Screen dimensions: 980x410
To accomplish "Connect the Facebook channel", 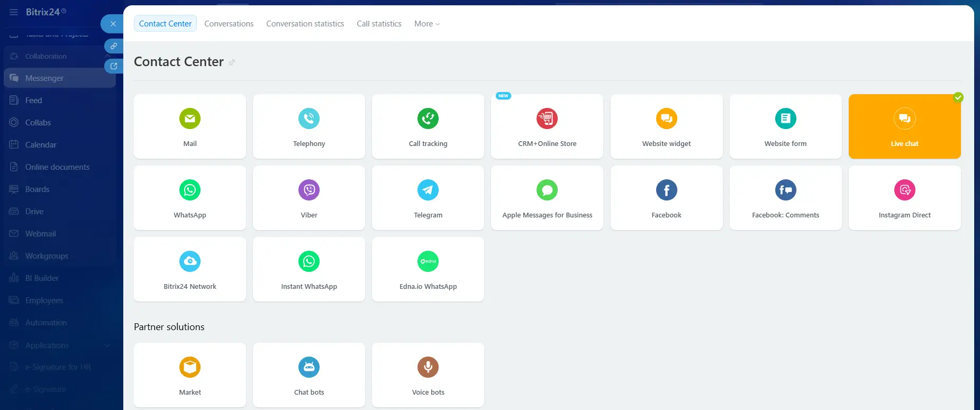I will click(x=667, y=198).
